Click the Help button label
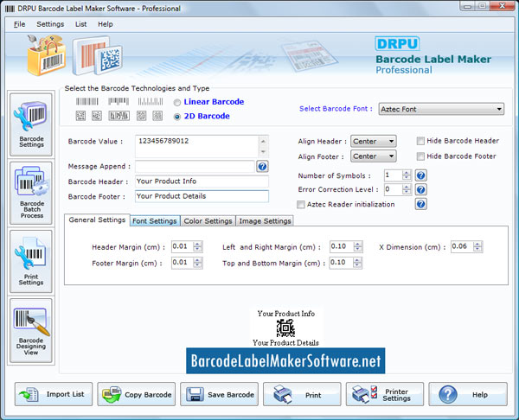Image resolution: width=519 pixels, height=420 pixels. (480, 395)
